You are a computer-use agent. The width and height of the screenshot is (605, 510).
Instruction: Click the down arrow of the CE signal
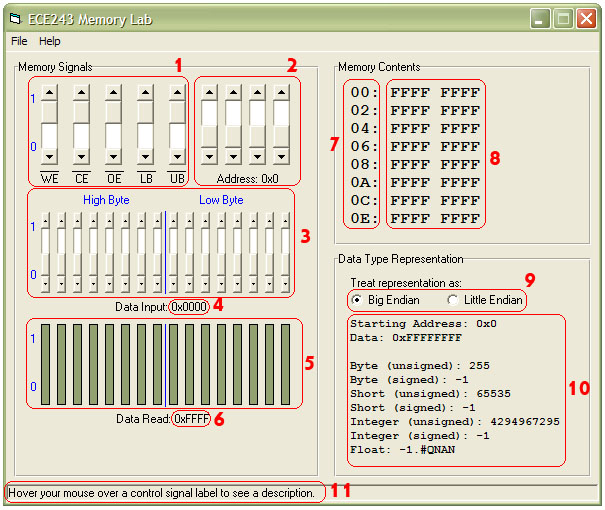[81, 157]
